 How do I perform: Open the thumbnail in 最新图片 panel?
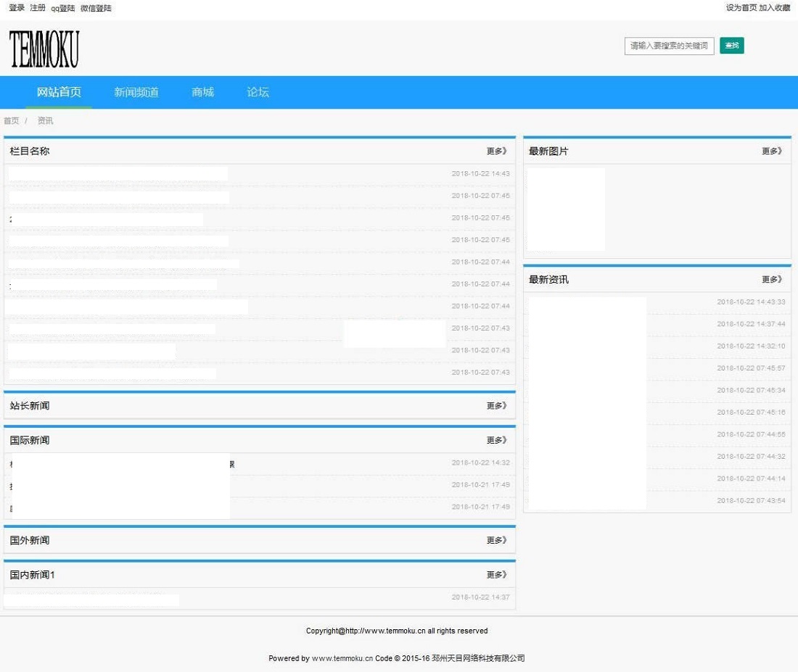point(566,210)
